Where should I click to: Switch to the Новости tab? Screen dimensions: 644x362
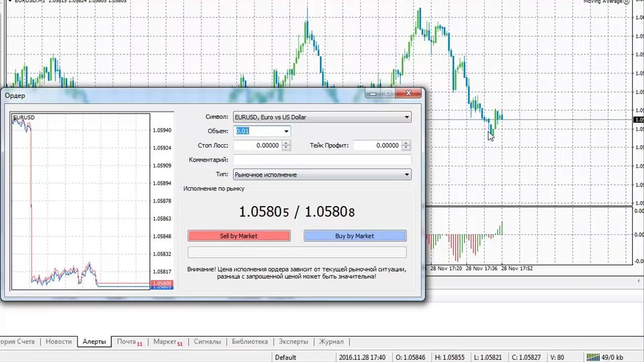[58, 341]
